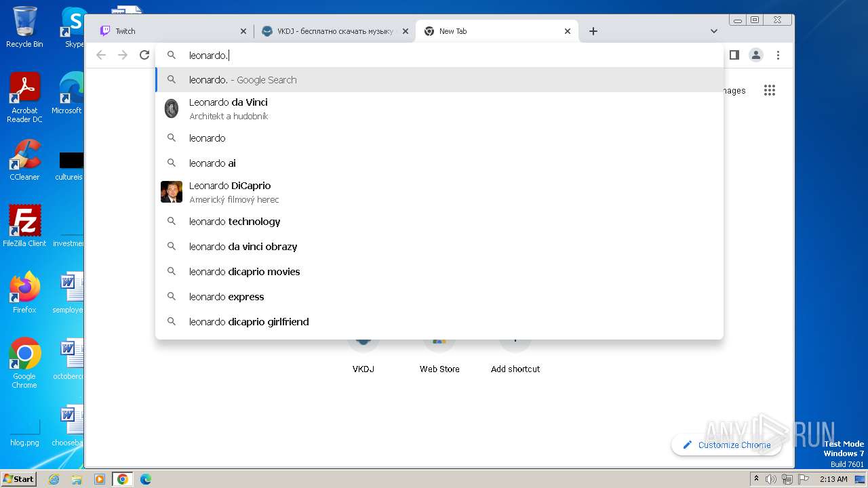Screen dimensions: 868x488
Task: Choose the Leonardo DiCaprio suggestion
Action: [x=439, y=192]
